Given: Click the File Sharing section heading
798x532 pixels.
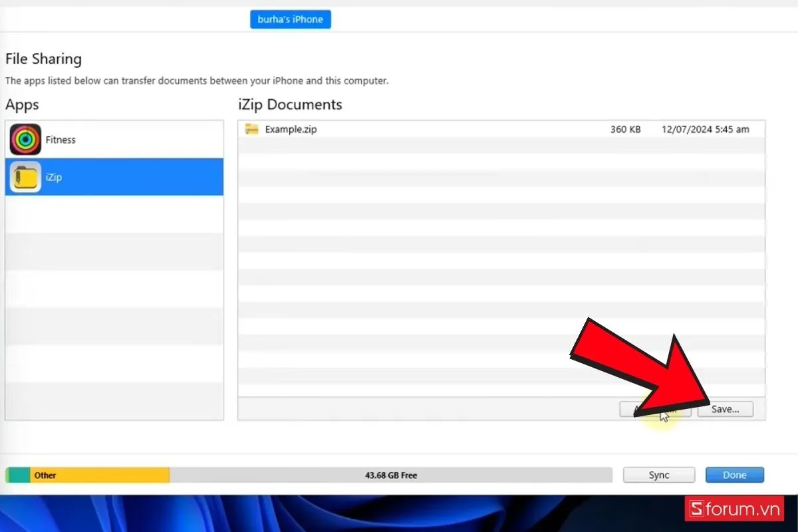Looking at the screenshot, I should click(x=43, y=59).
